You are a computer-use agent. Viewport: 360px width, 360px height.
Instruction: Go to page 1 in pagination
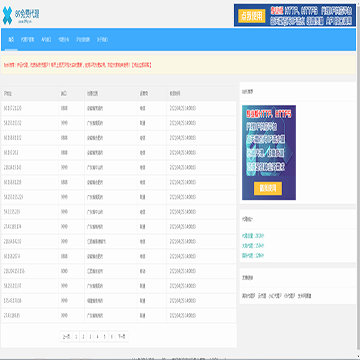tap(76, 337)
